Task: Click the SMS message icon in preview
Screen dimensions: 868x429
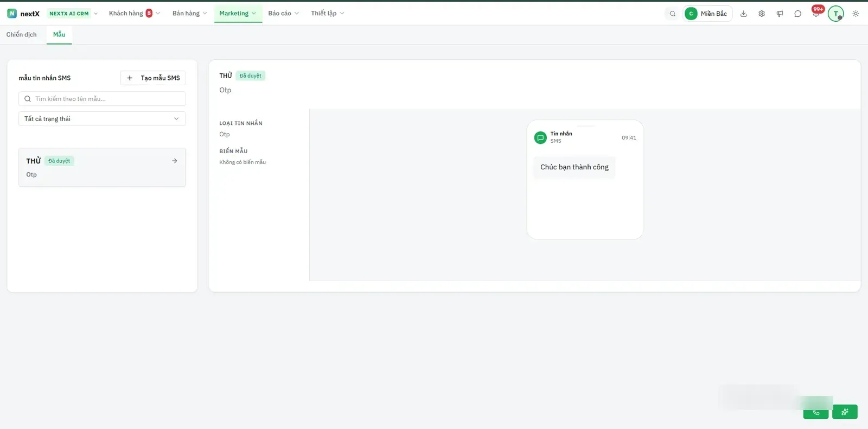Action: tap(540, 137)
